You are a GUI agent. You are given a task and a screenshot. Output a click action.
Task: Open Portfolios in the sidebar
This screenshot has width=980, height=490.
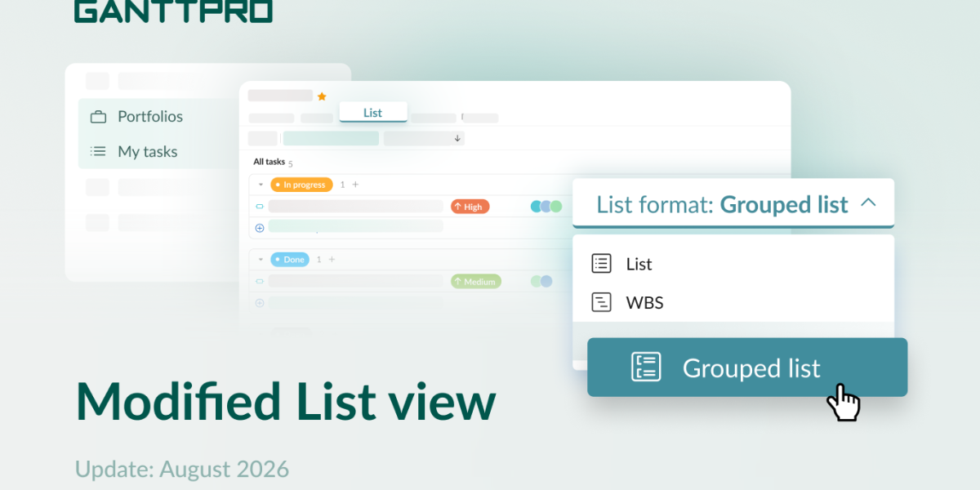[150, 116]
